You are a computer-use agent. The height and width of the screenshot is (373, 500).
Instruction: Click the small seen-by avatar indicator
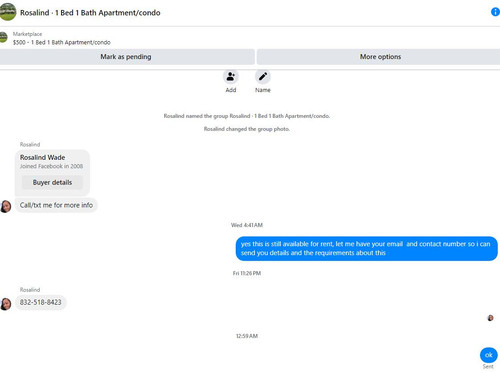(490, 318)
